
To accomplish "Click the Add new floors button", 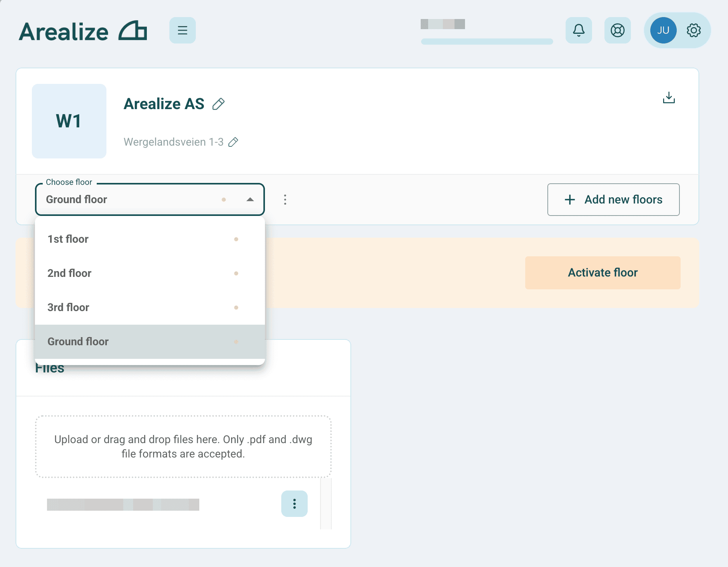I will pyautogui.click(x=613, y=200).
